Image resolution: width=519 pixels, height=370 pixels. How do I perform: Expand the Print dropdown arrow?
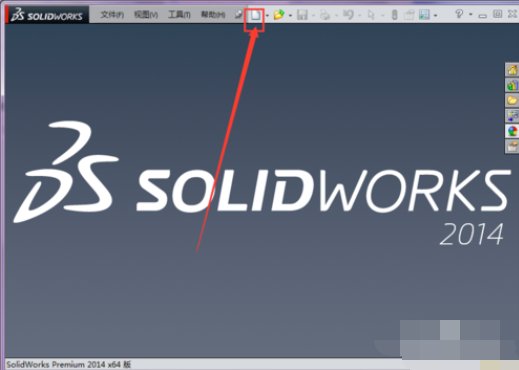336,16
